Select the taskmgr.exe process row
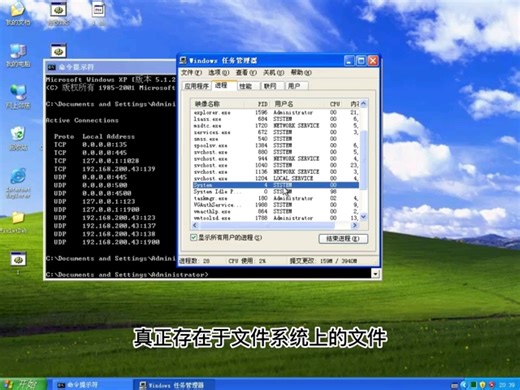The height and width of the screenshot is (390, 520). [x=276, y=198]
